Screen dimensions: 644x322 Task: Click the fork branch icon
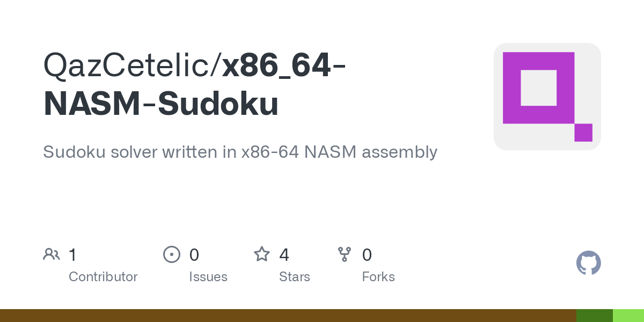point(345,254)
